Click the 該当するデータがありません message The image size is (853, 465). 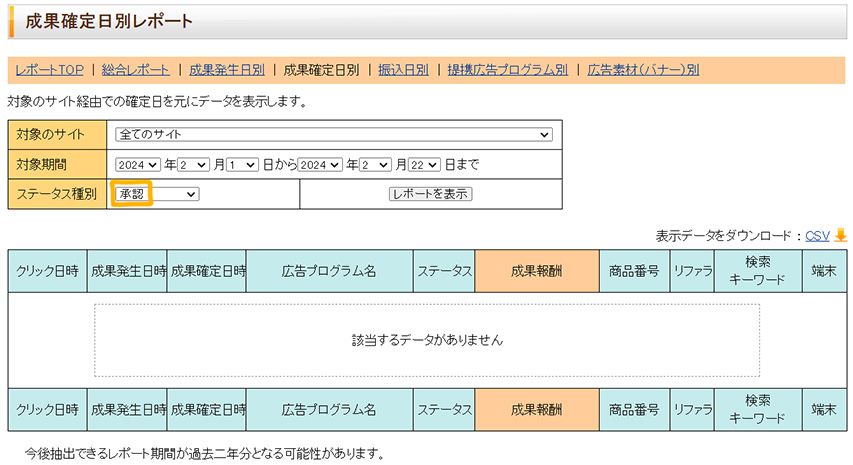427,340
